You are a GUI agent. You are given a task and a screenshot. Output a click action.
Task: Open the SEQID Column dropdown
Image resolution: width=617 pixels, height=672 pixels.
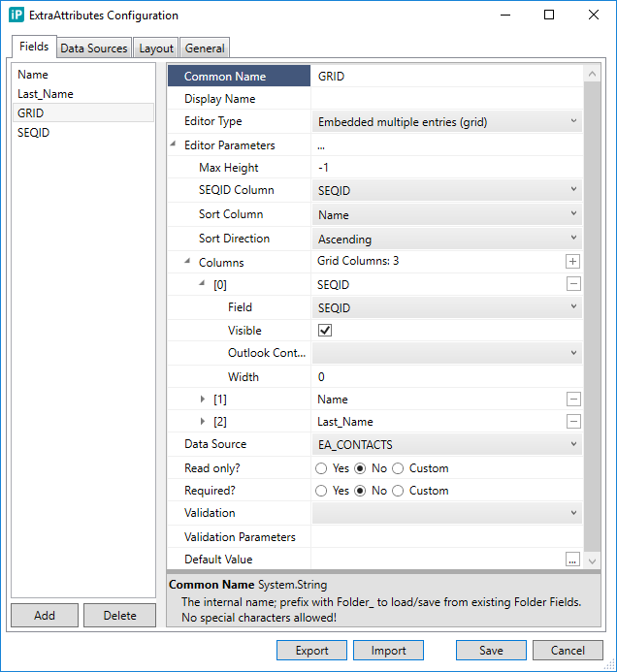[x=447, y=190]
